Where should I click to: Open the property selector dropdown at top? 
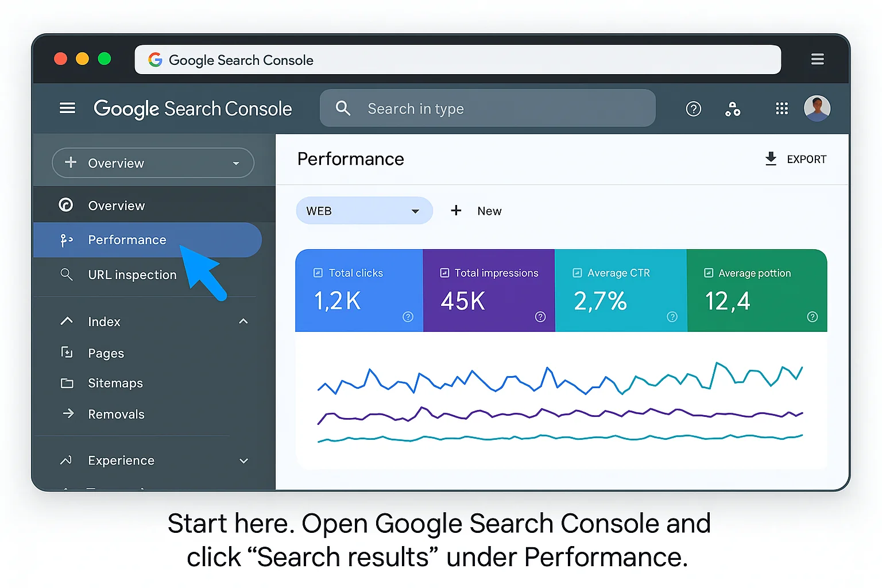(x=153, y=163)
